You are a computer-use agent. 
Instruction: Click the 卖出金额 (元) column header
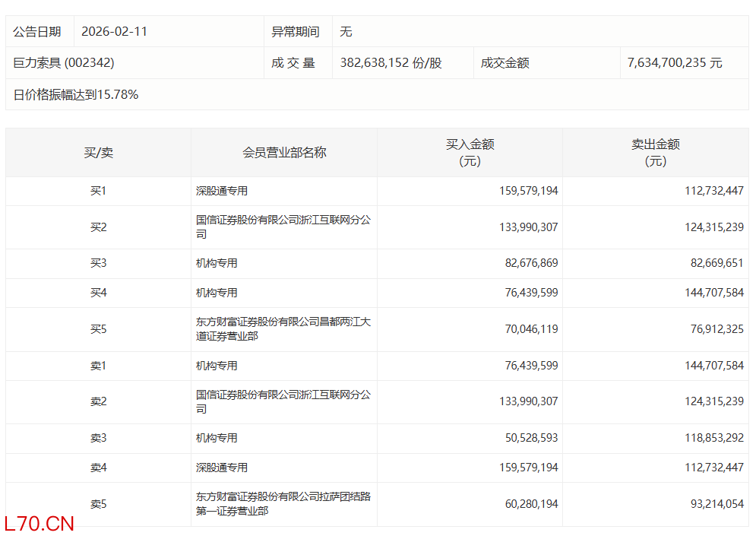pyautogui.click(x=655, y=153)
